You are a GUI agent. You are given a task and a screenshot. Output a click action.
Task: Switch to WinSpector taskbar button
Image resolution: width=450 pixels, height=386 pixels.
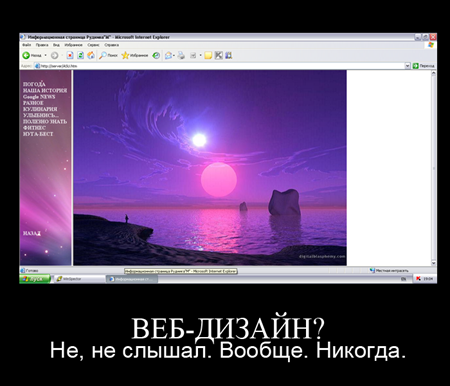[x=79, y=279]
